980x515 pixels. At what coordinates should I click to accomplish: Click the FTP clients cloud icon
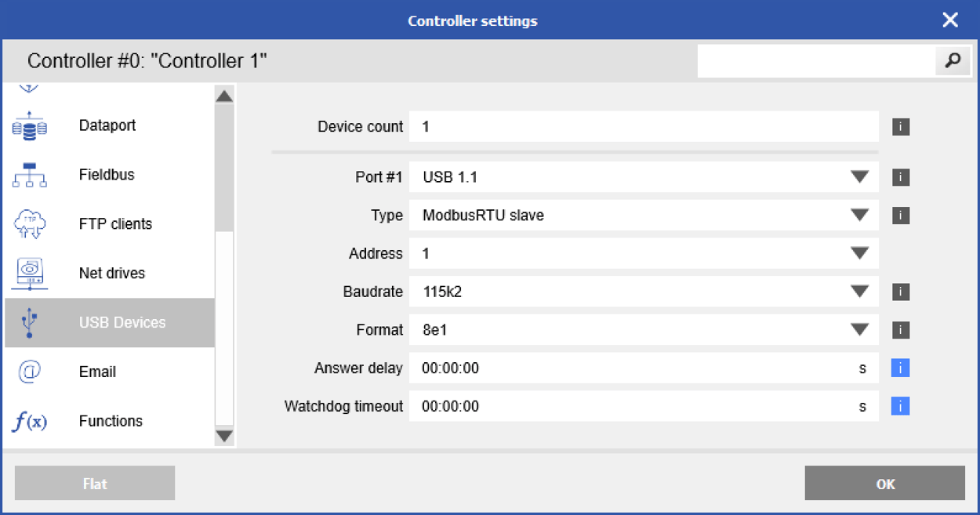(29, 224)
